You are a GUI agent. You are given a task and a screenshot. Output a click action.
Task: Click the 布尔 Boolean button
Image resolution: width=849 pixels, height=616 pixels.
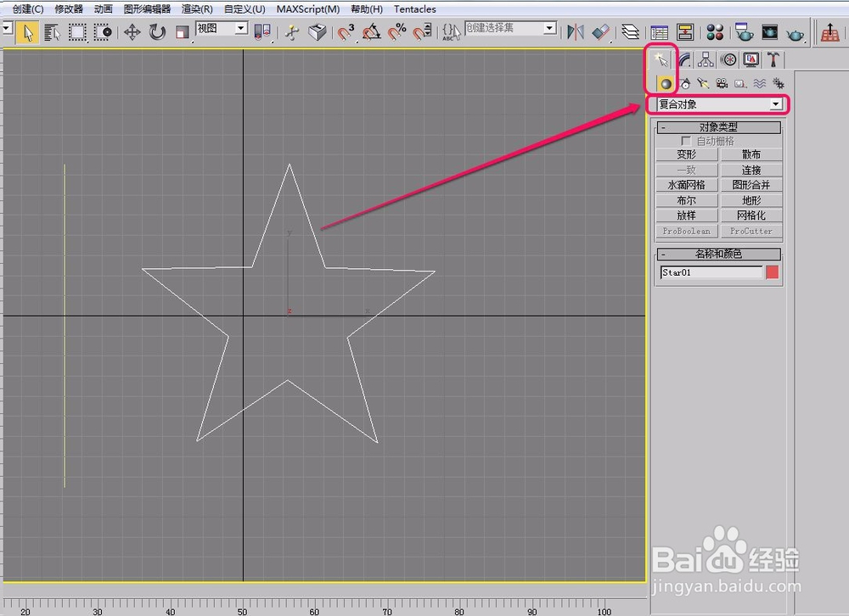(x=686, y=200)
